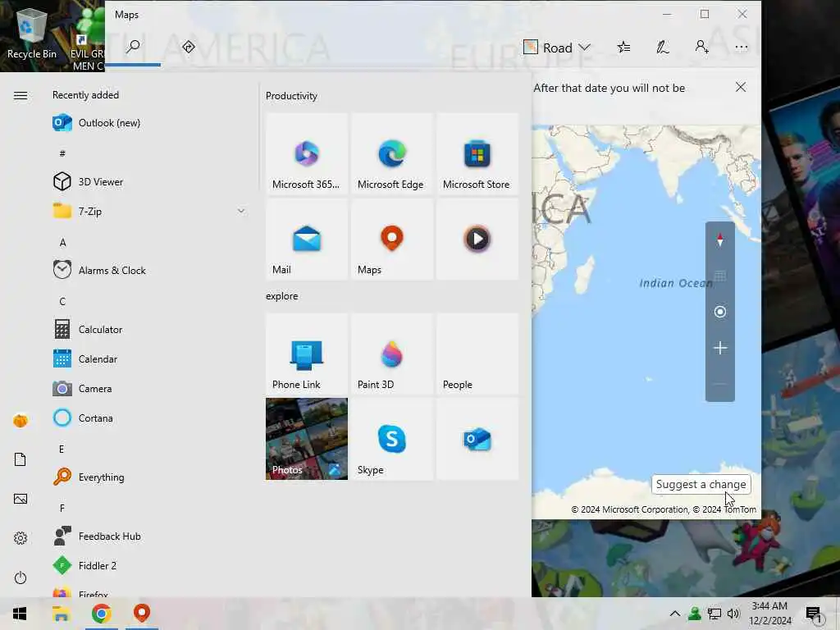Switch to Google Chrome in the taskbar
This screenshot has height=630, width=840.
(x=101, y=614)
